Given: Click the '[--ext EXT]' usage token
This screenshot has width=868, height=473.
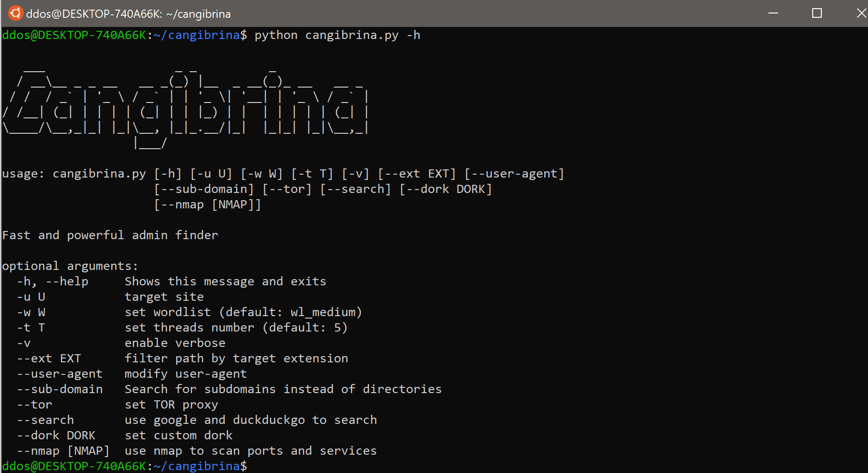Looking at the screenshot, I should point(417,174).
